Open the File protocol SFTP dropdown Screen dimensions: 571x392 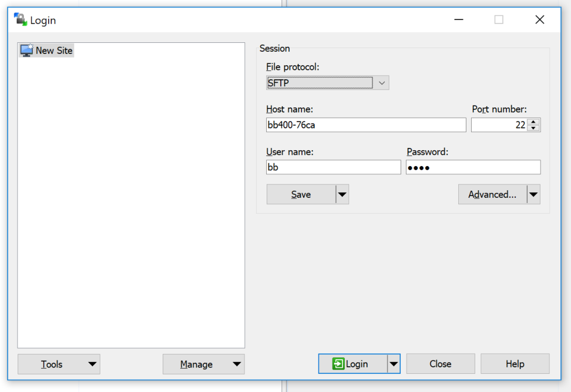(x=327, y=83)
